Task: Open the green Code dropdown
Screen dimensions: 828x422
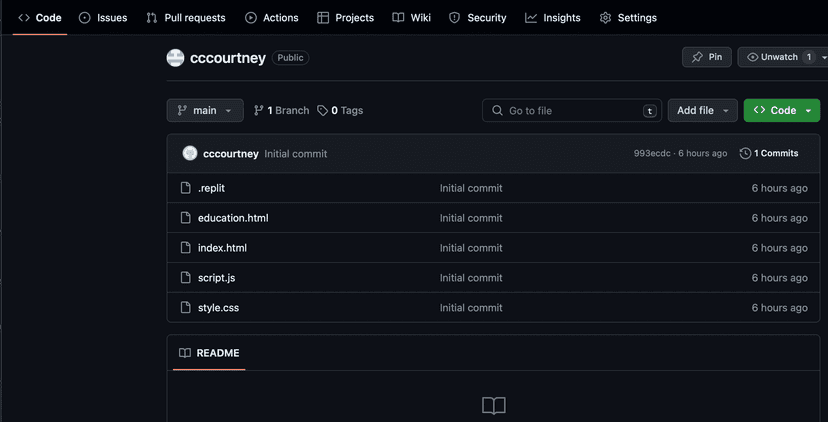Action: click(781, 111)
